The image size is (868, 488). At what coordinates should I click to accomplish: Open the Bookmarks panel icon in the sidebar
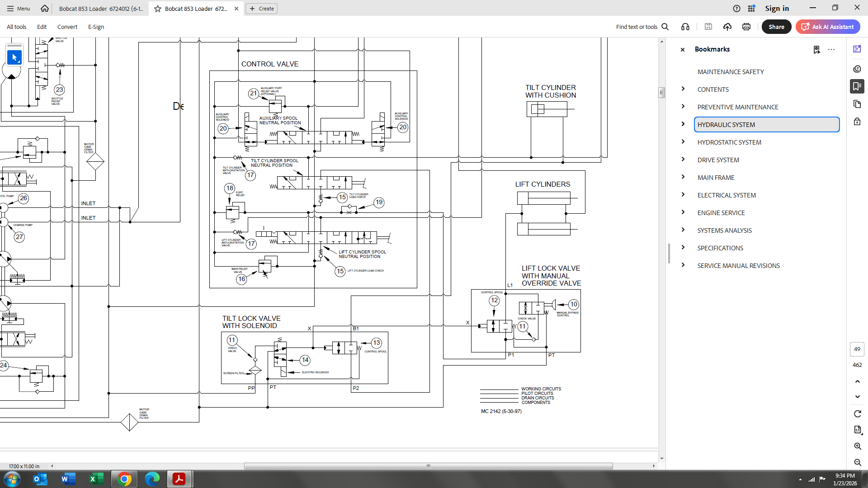857,86
